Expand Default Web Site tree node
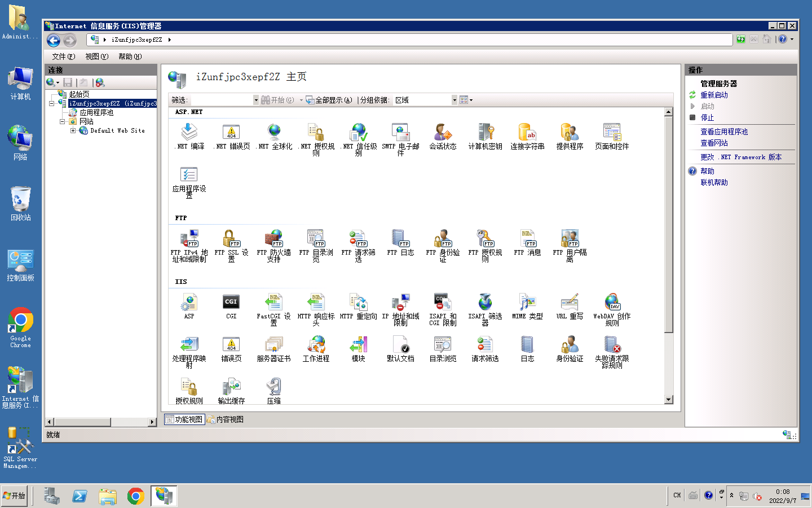This screenshot has width=812, height=508. click(73, 130)
